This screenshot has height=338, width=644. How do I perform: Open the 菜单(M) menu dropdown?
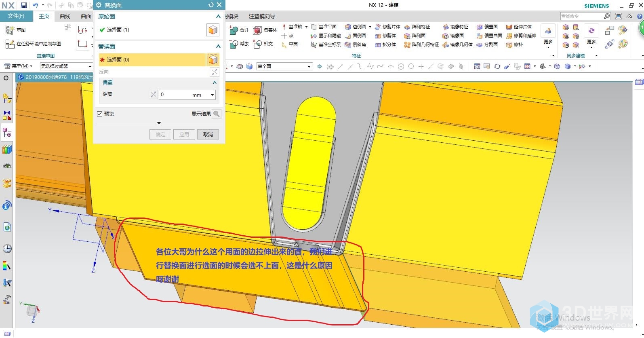click(18, 66)
